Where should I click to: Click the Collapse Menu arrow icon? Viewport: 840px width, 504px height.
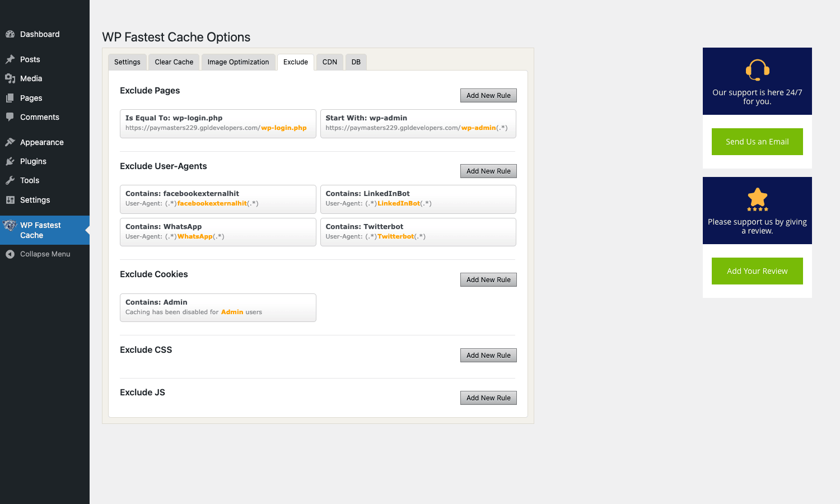pyautogui.click(x=10, y=254)
